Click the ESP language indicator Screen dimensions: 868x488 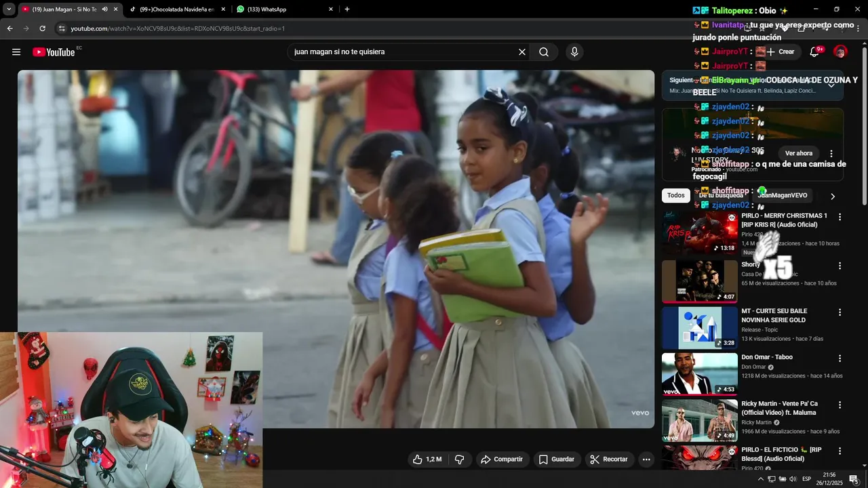(806, 479)
